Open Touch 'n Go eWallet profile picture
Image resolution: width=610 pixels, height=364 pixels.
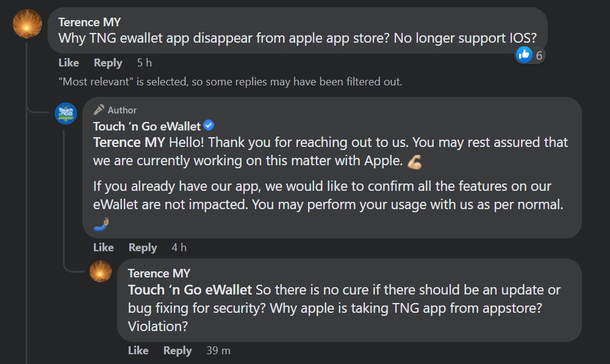point(66,113)
